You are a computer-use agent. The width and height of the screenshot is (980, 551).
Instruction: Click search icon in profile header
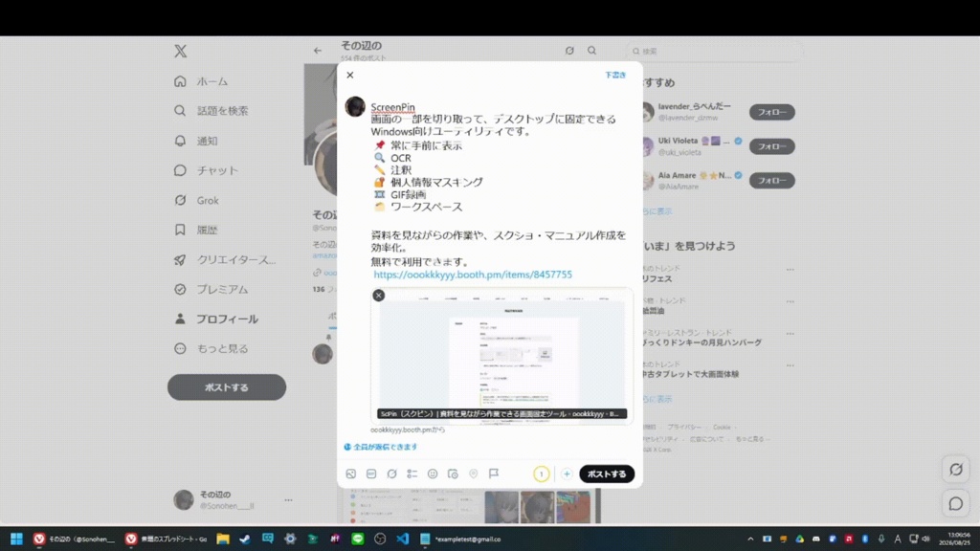tap(591, 51)
